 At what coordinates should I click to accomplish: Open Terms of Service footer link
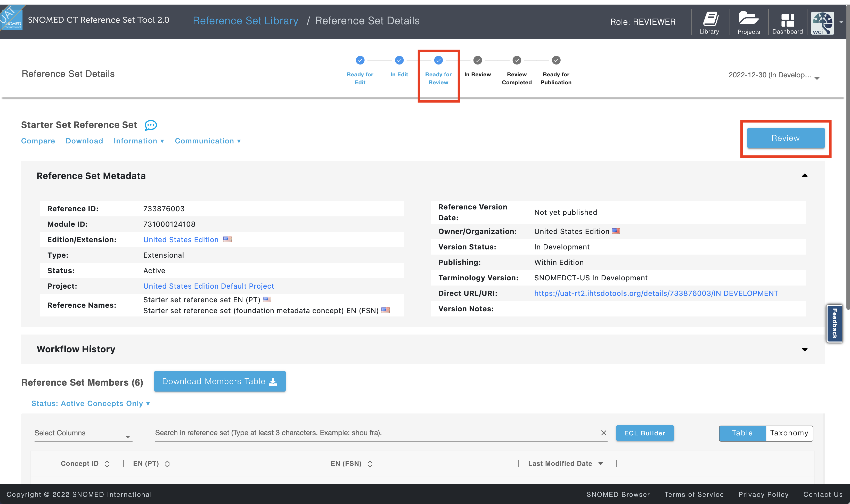(694, 494)
